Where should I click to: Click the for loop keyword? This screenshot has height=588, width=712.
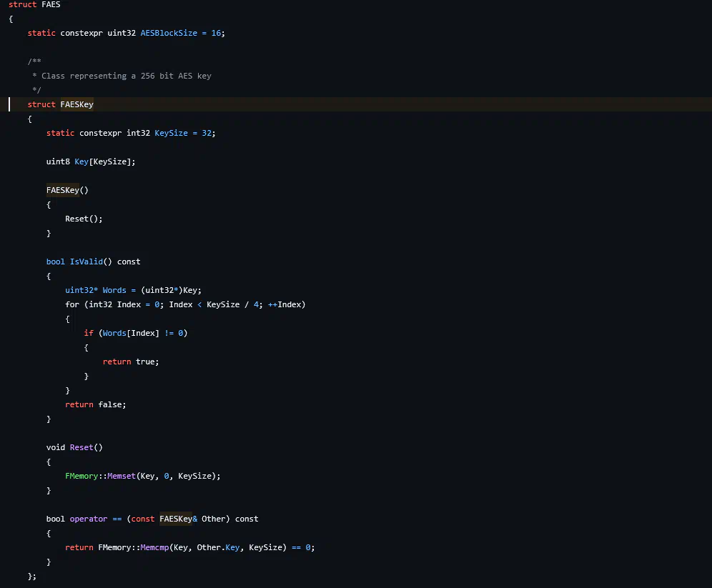click(x=72, y=304)
